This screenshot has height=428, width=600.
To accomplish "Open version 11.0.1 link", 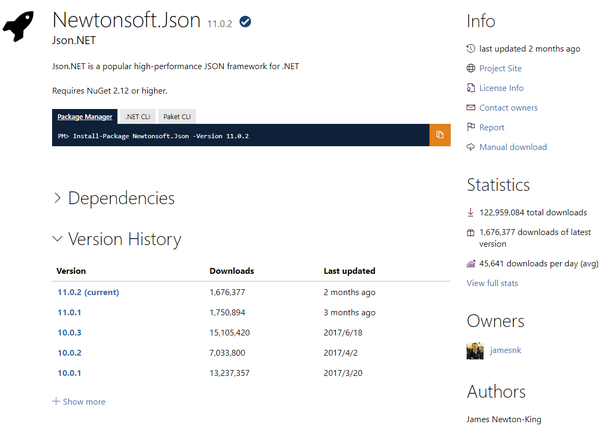I will (x=69, y=312).
